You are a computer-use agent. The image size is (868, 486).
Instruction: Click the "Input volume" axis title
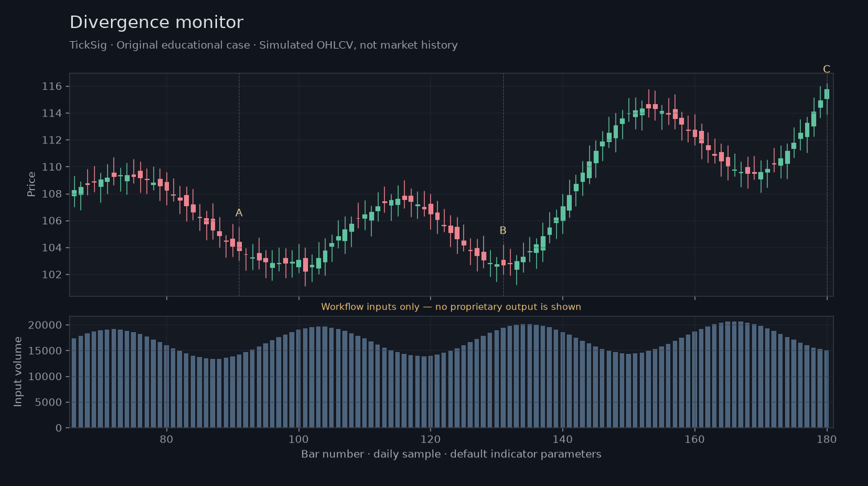(18, 371)
